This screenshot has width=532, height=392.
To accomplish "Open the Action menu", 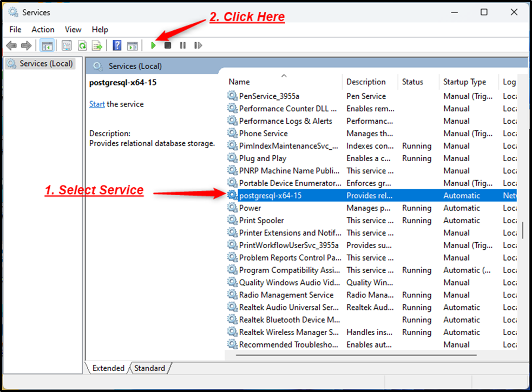I will coord(43,29).
